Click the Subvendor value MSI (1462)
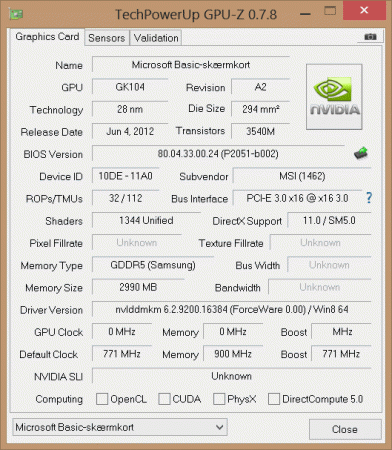 pyautogui.click(x=302, y=176)
